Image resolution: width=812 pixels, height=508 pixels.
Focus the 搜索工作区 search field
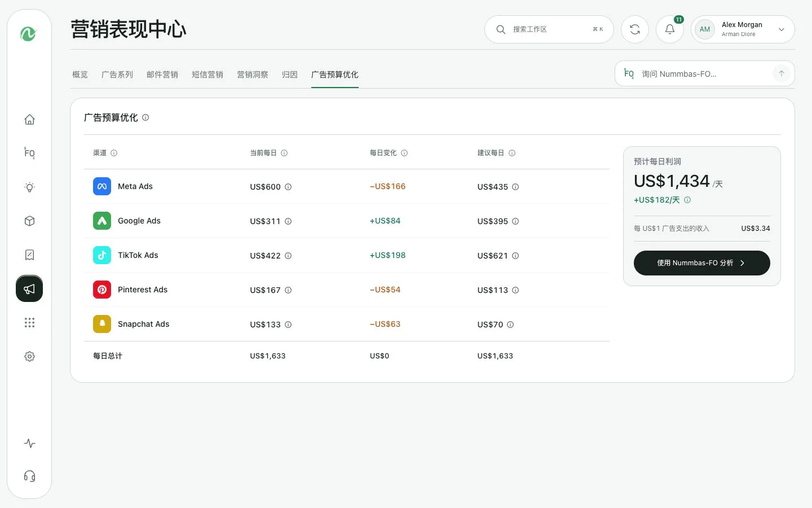tap(549, 29)
